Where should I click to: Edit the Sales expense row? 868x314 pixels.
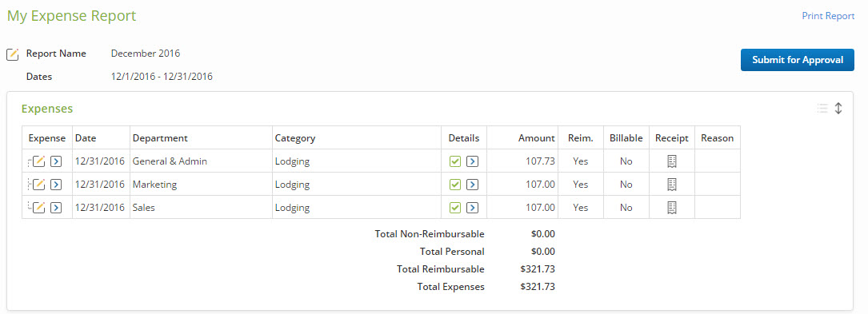(38, 208)
